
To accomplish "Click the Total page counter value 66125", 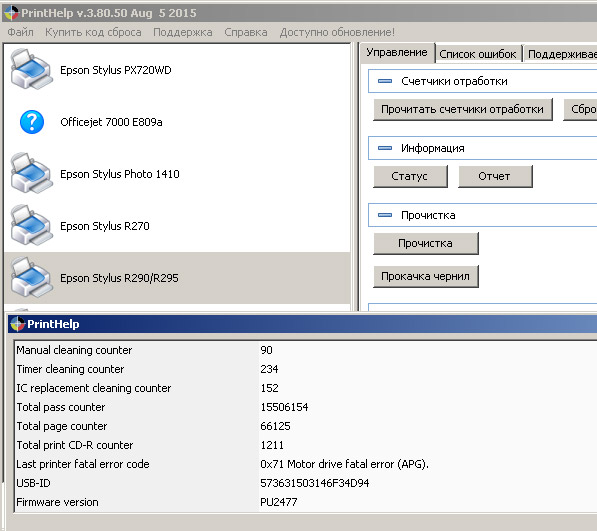I will [275, 426].
